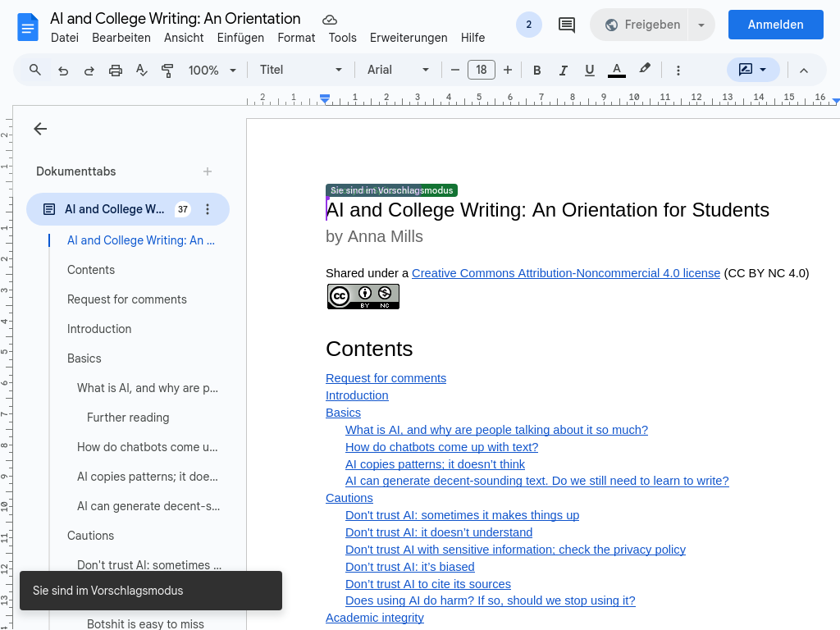Open the Bearbeiten menu

[x=121, y=38]
